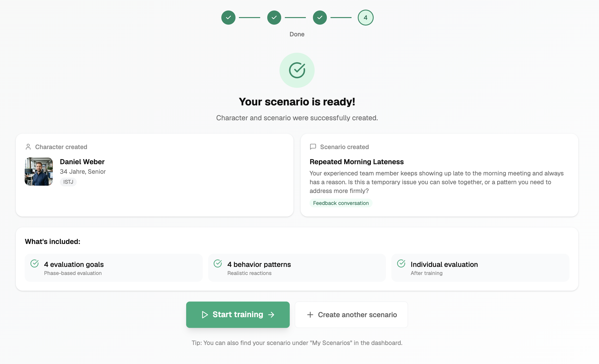Select step 4 circle in progress bar

(x=365, y=18)
